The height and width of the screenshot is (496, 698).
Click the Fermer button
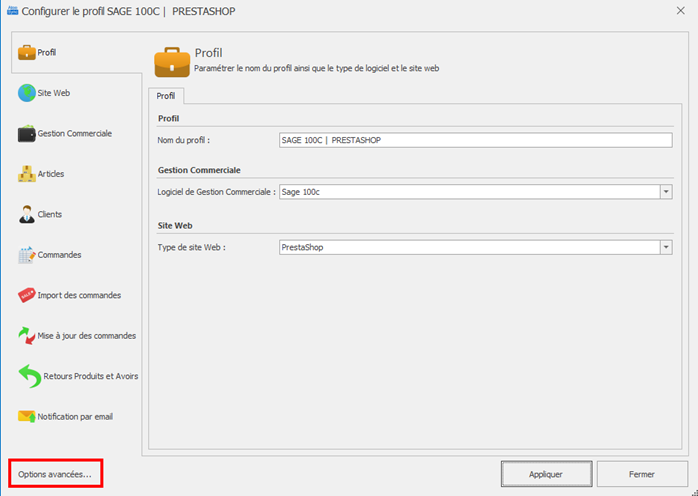tap(642, 475)
